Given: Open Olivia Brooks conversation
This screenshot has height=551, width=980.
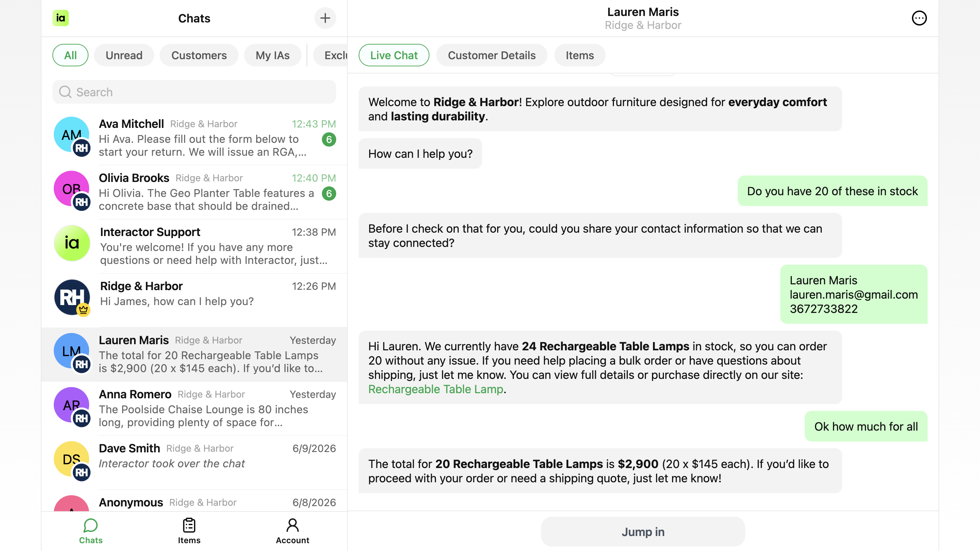Looking at the screenshot, I should 194,191.
